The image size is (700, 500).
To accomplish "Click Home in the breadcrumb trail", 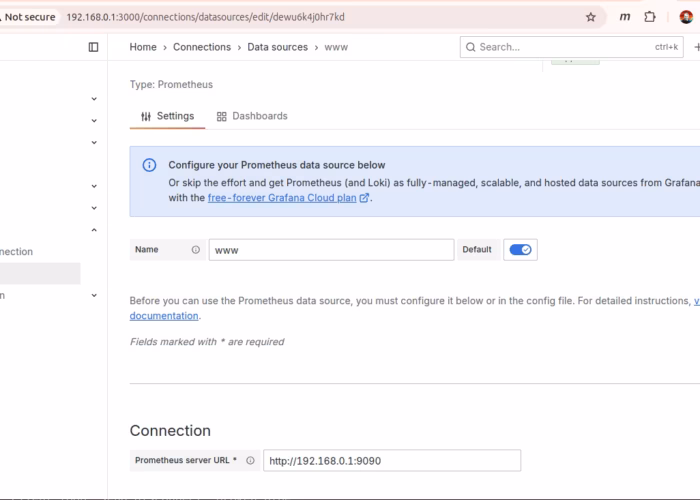I will pyautogui.click(x=143, y=47).
